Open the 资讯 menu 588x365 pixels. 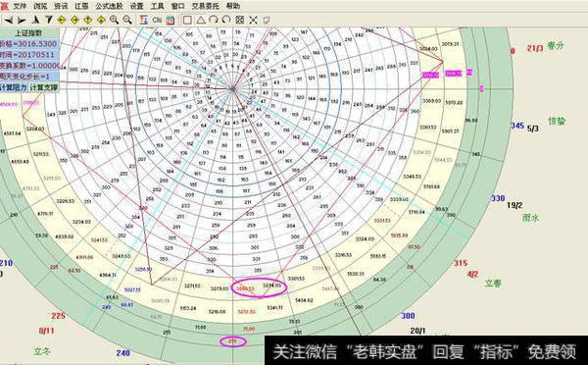pyautogui.click(x=61, y=6)
